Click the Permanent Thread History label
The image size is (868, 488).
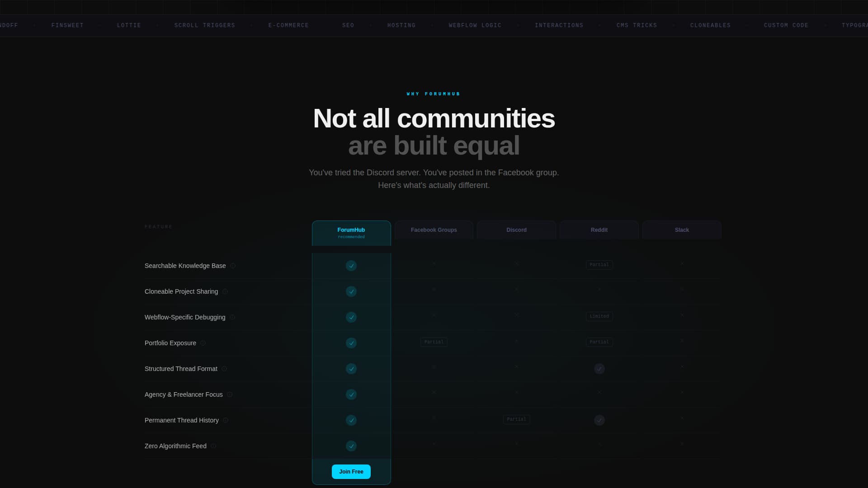click(182, 420)
